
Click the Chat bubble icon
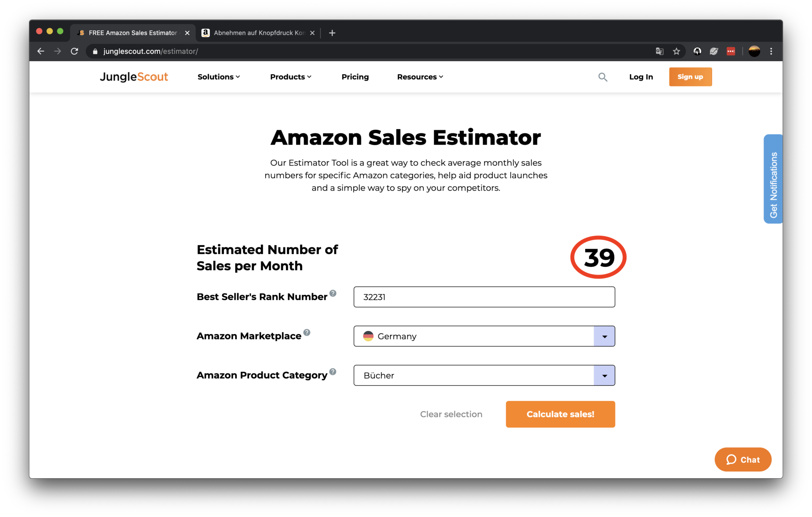point(729,460)
